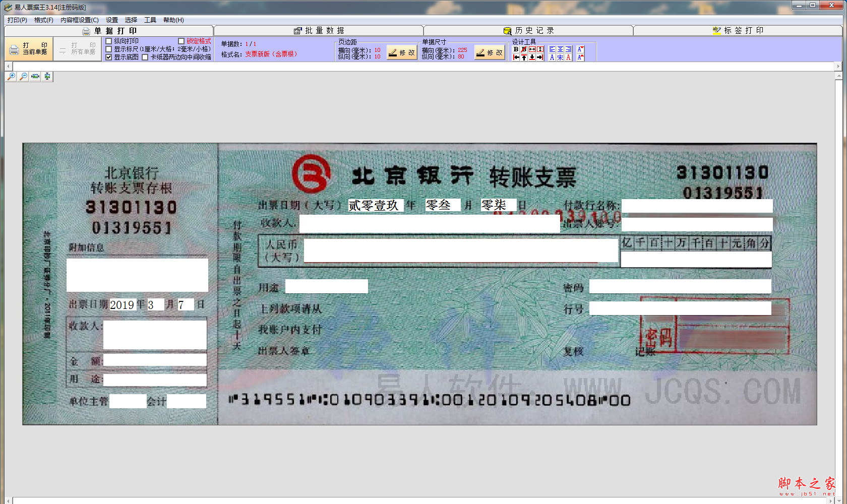This screenshot has width=847, height=504.
Task: Click the blue A font icon
Action: point(552,57)
